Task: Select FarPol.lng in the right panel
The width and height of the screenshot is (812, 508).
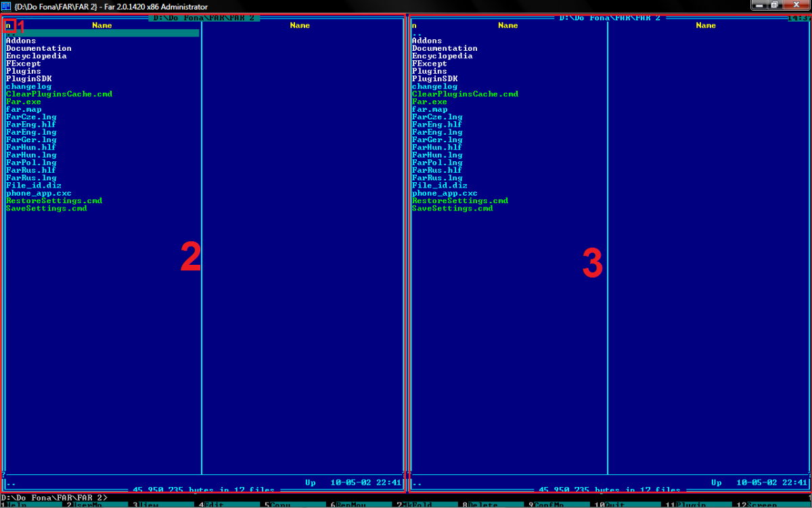Action: [x=437, y=163]
